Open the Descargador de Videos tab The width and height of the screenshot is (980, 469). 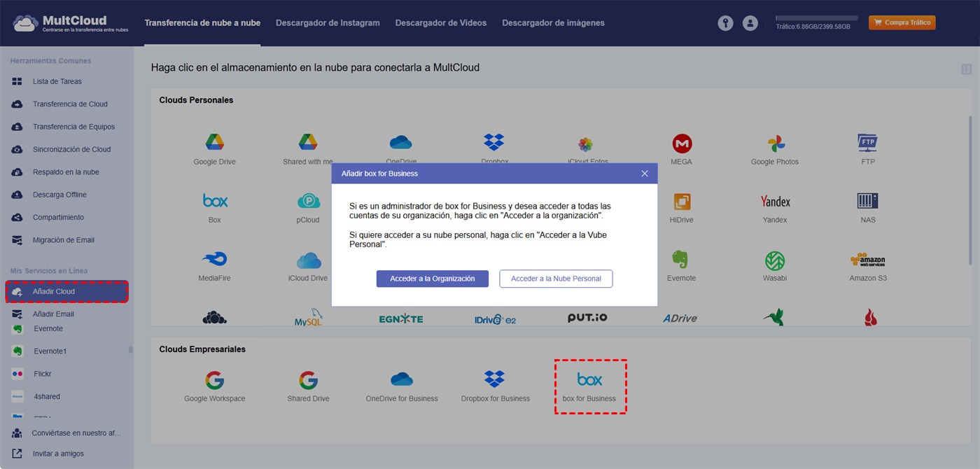pos(440,23)
